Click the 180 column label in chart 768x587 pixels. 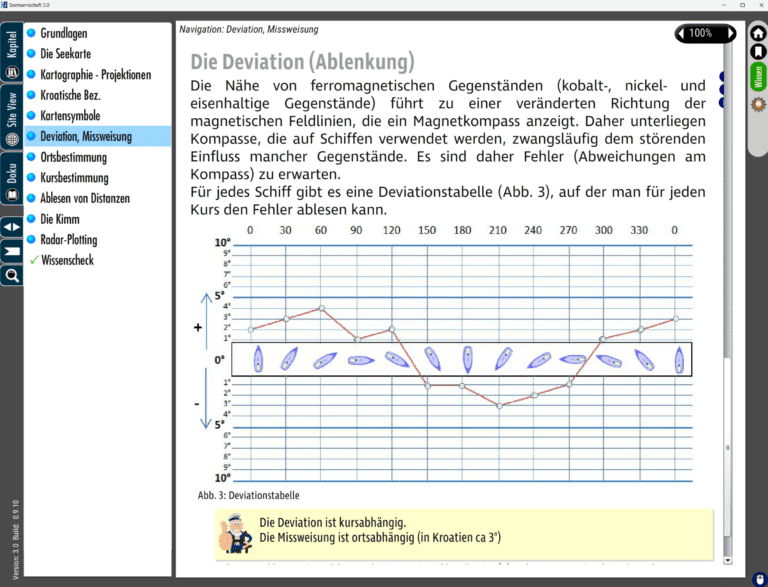pos(462,230)
